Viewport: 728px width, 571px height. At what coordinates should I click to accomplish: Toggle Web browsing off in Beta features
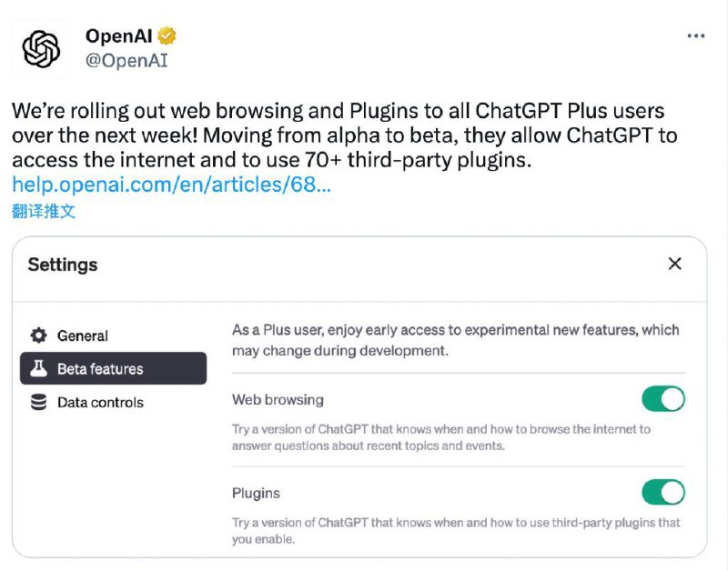point(663,398)
